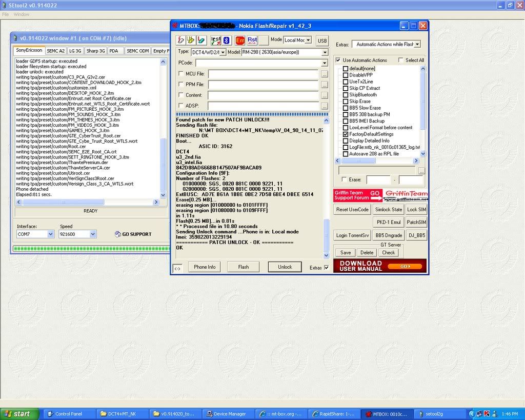Open the File menu in SEtool2
This screenshot has width=525, height=420.
[5, 14]
